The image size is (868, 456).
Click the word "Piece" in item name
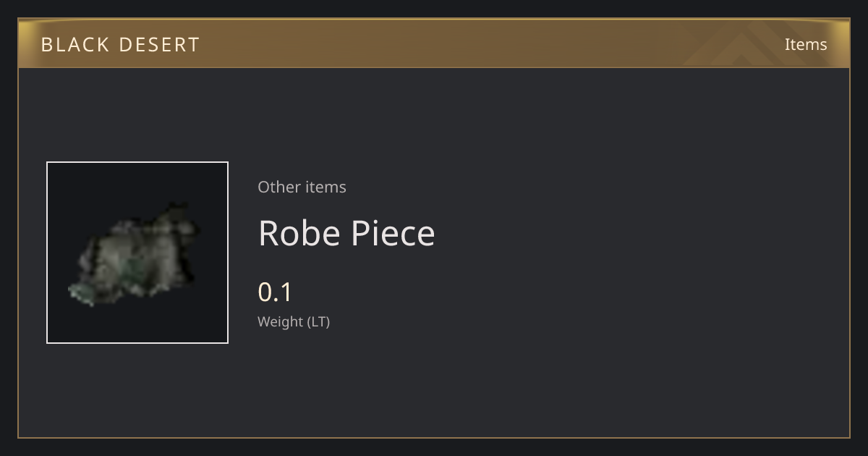(x=393, y=233)
